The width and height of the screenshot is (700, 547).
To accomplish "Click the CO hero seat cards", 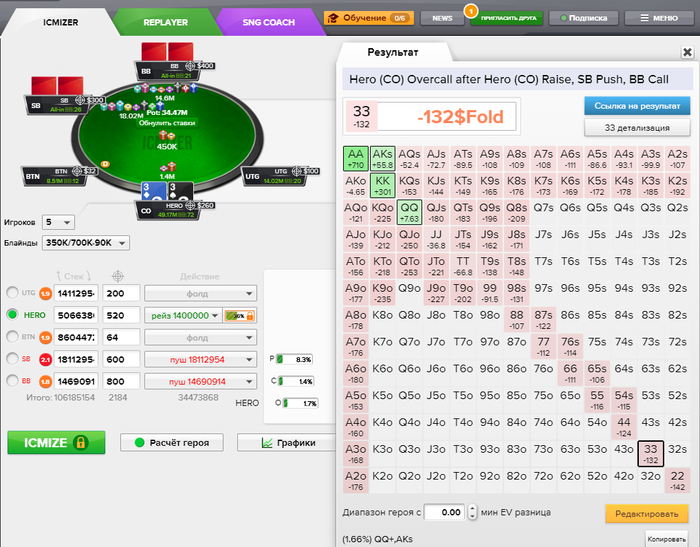I will 167,191.
